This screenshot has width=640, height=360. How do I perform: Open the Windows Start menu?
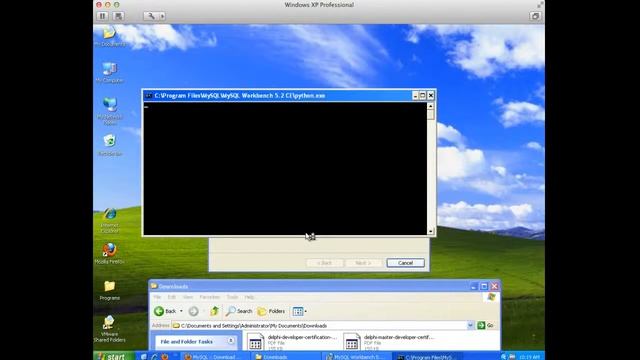click(x=114, y=356)
